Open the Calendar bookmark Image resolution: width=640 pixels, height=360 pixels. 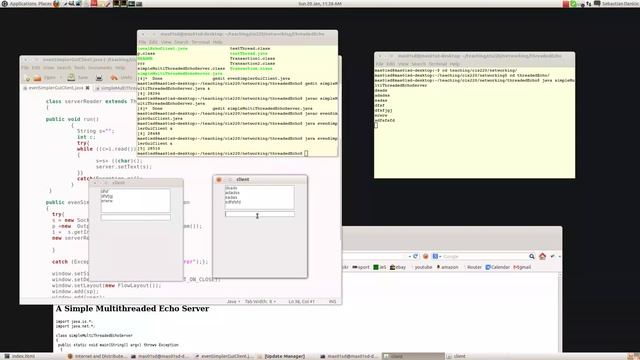point(498,267)
